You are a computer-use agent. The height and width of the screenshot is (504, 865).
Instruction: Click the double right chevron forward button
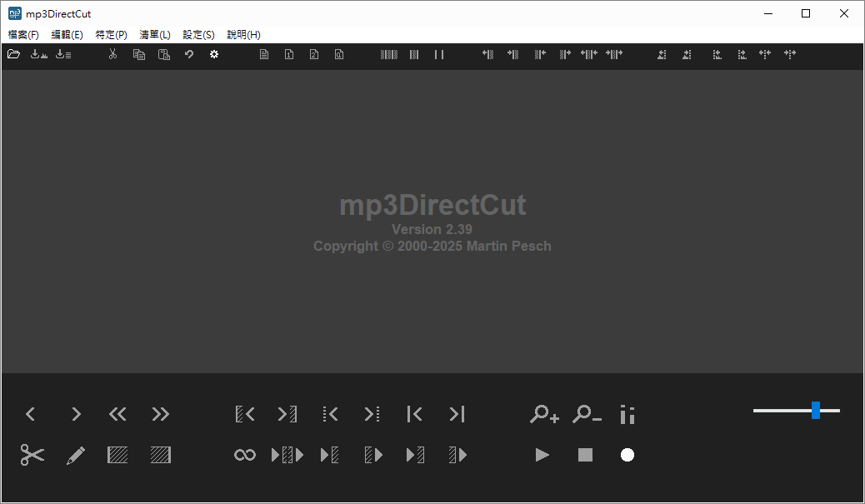pos(161,414)
